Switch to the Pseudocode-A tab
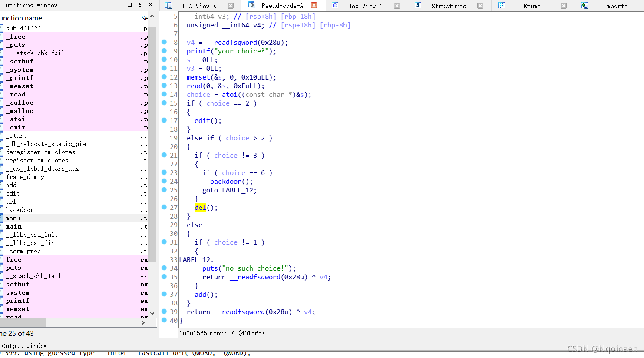This screenshot has width=644, height=358. point(282,6)
